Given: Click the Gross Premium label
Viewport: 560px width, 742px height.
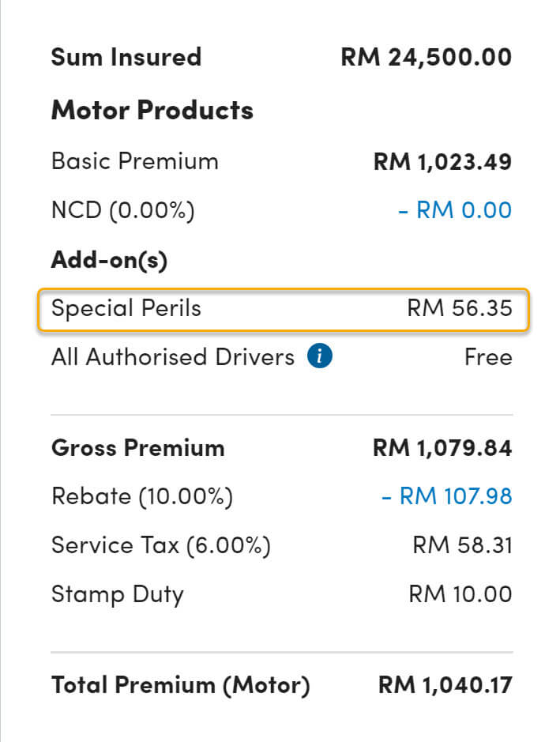Looking at the screenshot, I should tap(138, 448).
